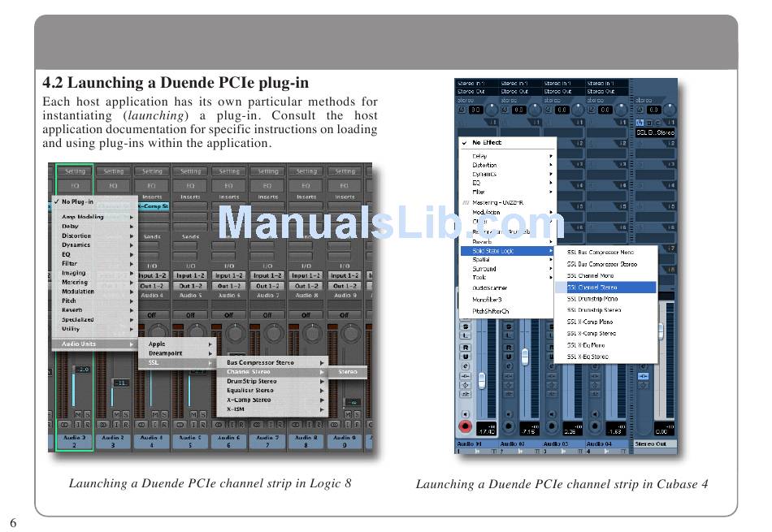772x532 pixels.
Task: Mute the Audio 9 strip in Logic
Action: point(349,415)
